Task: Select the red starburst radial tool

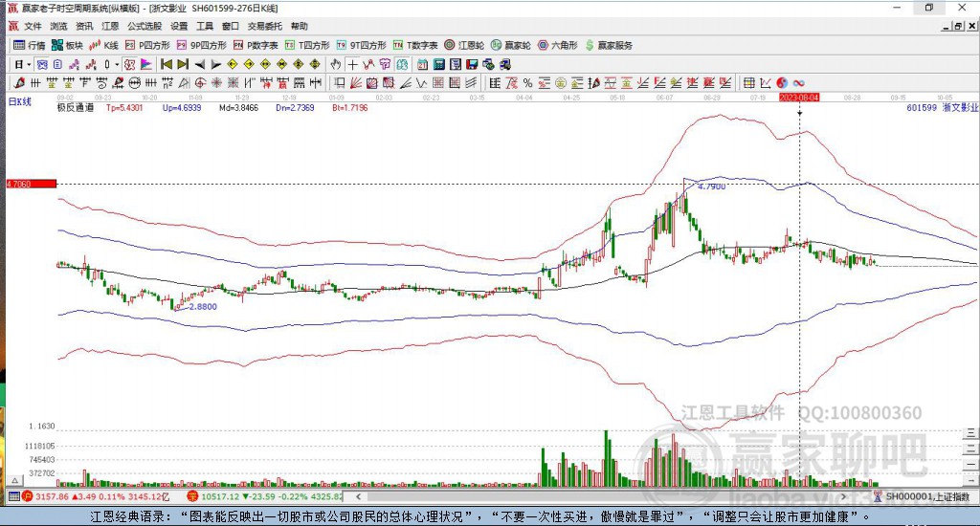Action: tap(216, 82)
